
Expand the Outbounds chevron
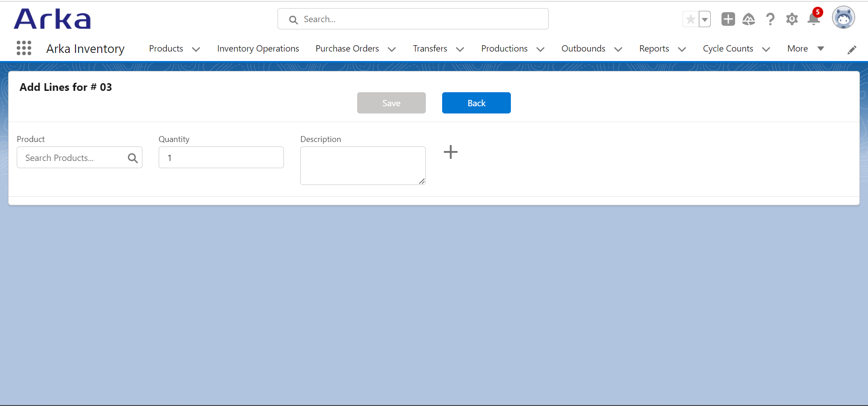pyautogui.click(x=618, y=49)
